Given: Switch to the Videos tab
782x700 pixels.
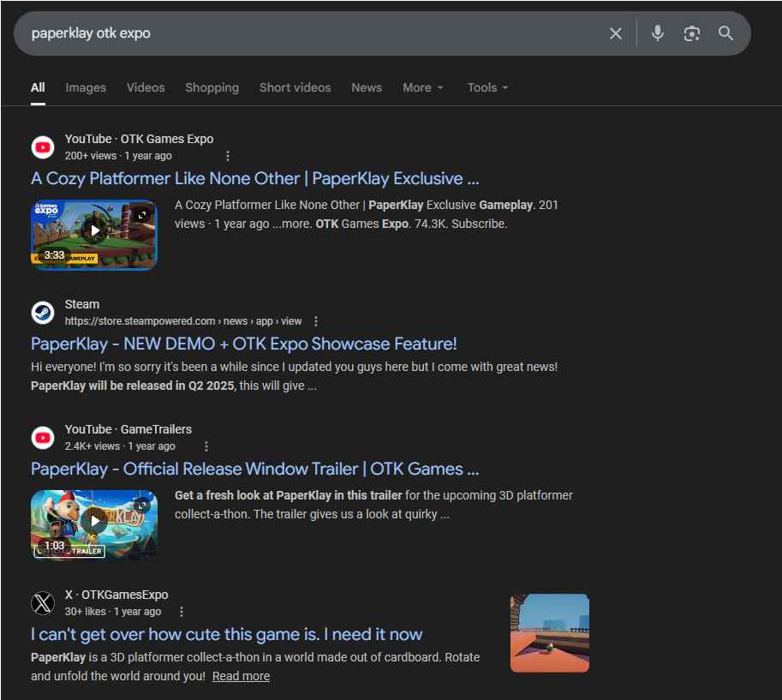Looking at the screenshot, I should 146,87.
